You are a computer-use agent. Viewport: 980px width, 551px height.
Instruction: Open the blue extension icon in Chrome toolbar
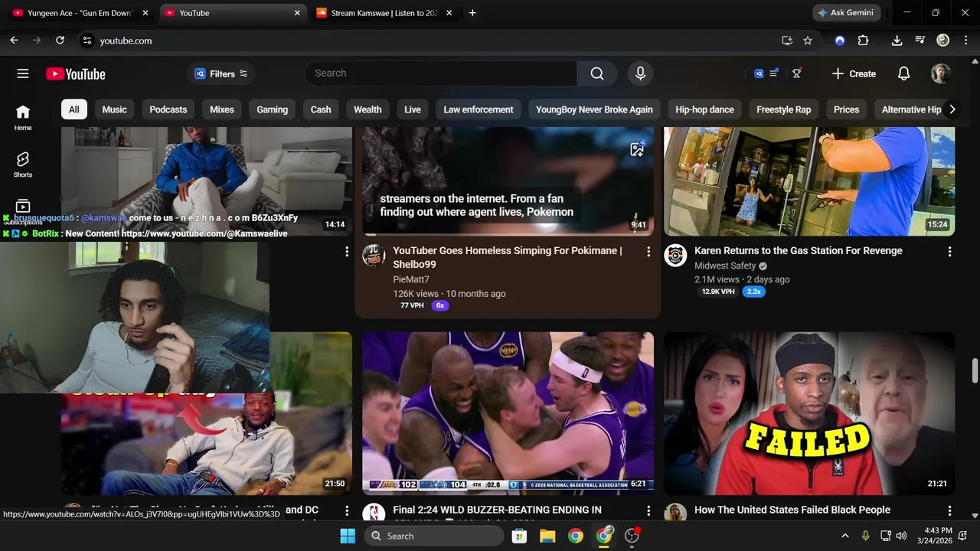coord(840,41)
